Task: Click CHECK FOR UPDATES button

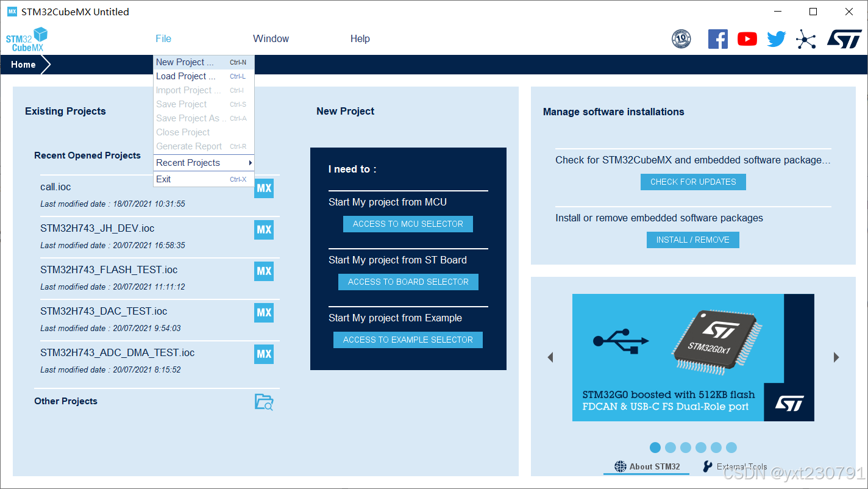Action: pos(693,182)
